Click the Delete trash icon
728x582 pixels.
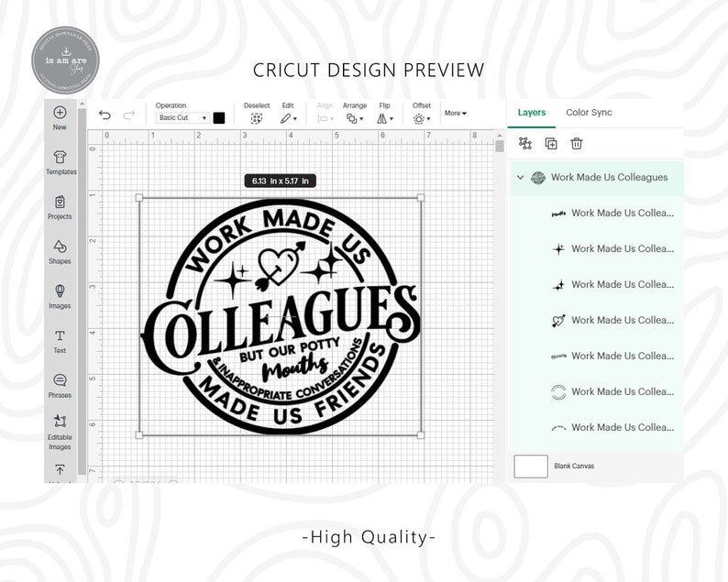pyautogui.click(x=577, y=143)
